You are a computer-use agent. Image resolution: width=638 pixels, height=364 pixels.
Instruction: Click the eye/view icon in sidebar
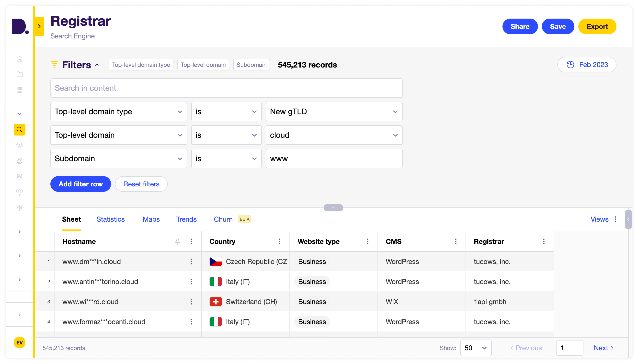20,145
